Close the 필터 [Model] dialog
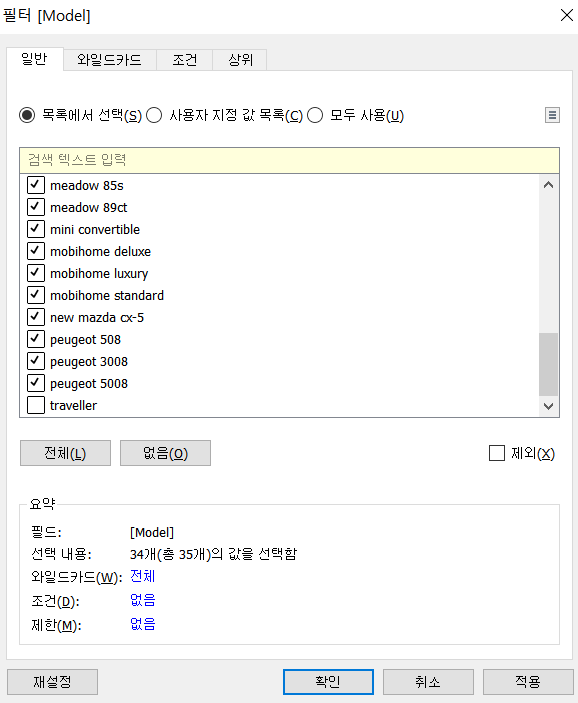The image size is (578, 703). pyautogui.click(x=566, y=15)
